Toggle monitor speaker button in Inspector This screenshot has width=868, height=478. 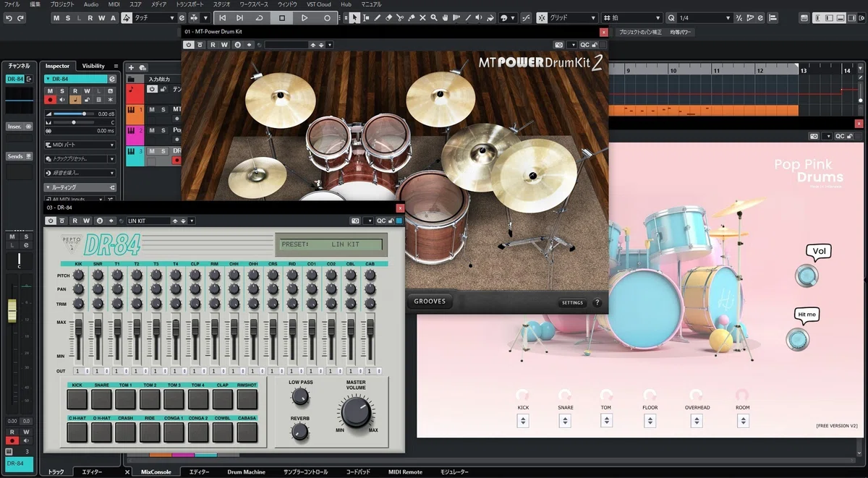[63, 101]
